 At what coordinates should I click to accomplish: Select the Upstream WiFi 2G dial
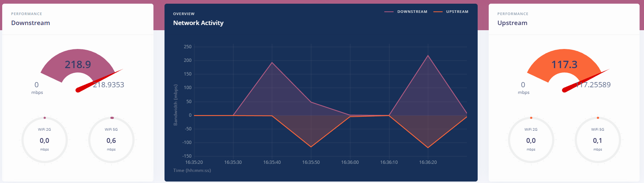531,140
